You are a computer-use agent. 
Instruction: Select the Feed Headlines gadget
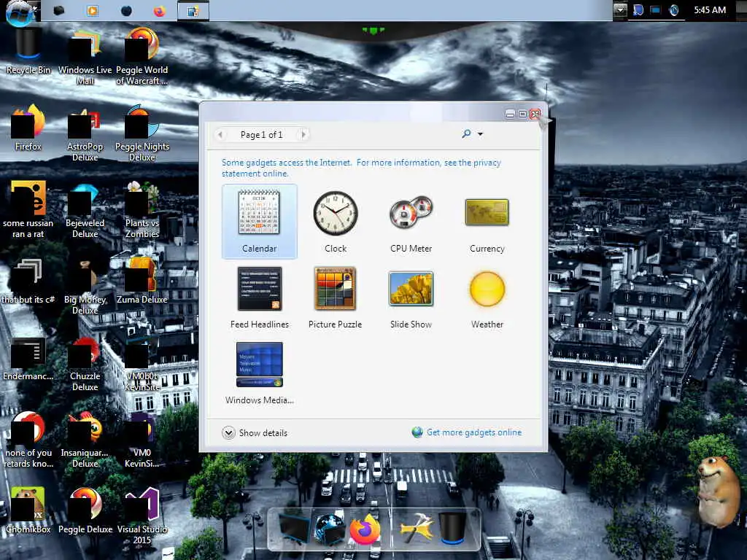[259, 297]
